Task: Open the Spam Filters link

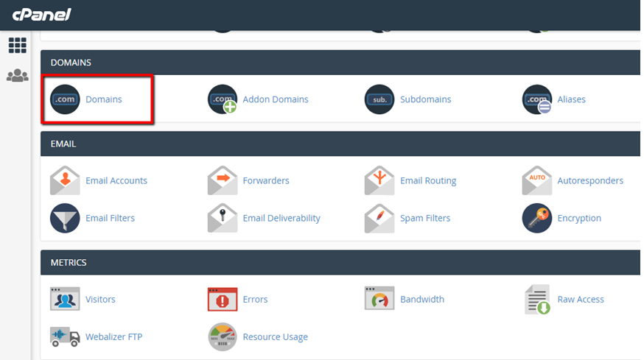Action: [425, 218]
